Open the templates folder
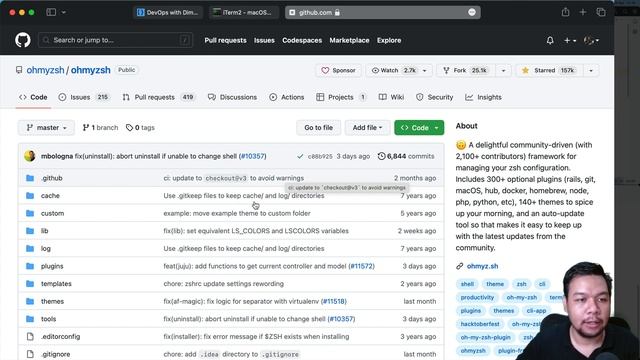 click(x=56, y=283)
